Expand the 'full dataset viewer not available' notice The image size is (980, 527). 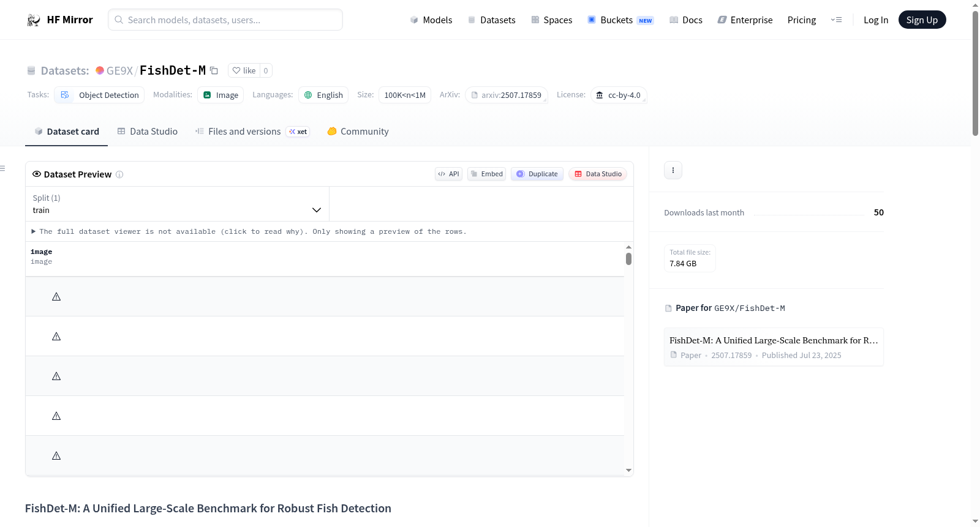249,231
